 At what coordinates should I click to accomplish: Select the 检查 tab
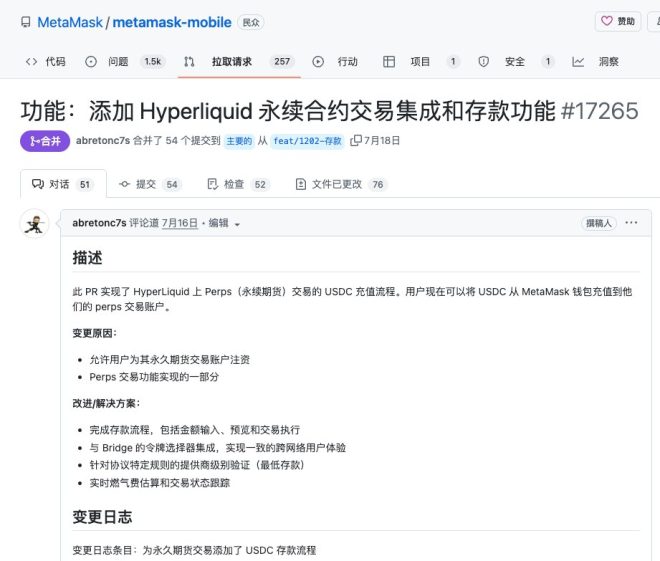click(238, 184)
